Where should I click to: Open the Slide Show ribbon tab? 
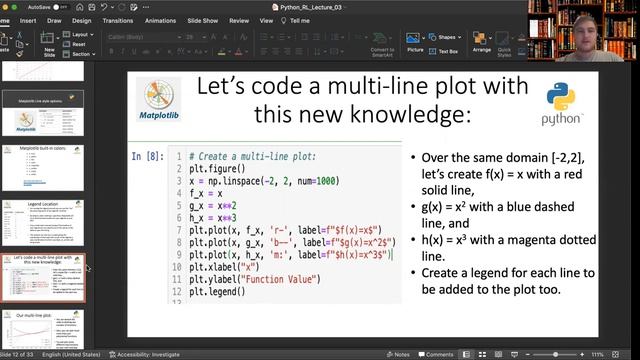point(202,21)
